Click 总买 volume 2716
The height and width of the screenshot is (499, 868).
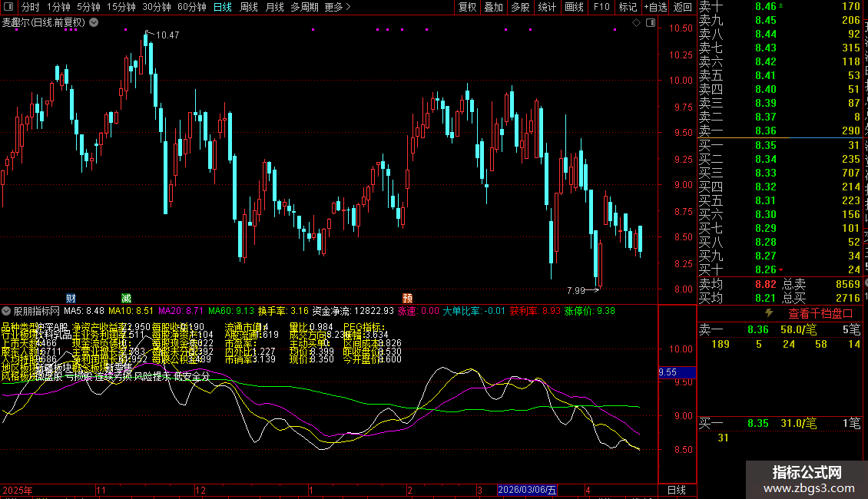pyautogui.click(x=848, y=298)
